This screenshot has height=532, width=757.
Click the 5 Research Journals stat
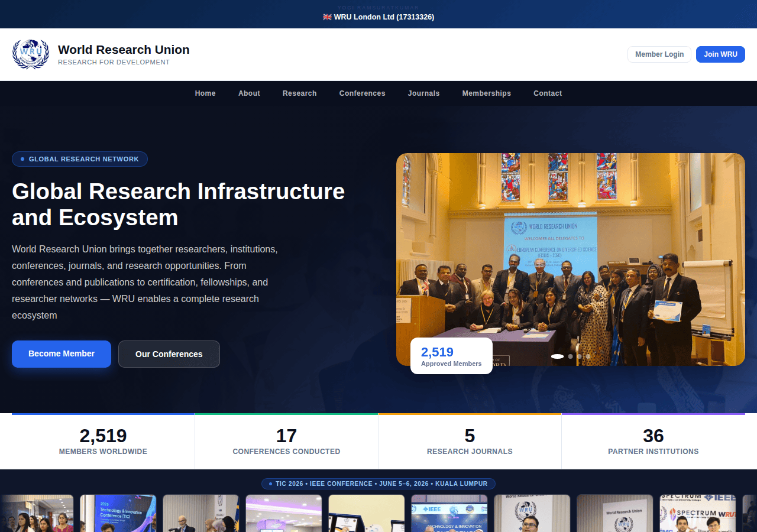[470, 442]
